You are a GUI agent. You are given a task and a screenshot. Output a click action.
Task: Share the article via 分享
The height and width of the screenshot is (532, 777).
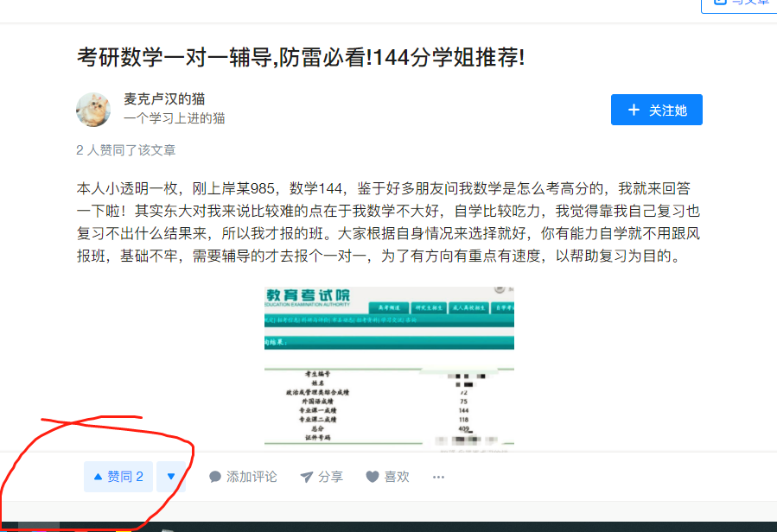click(322, 477)
